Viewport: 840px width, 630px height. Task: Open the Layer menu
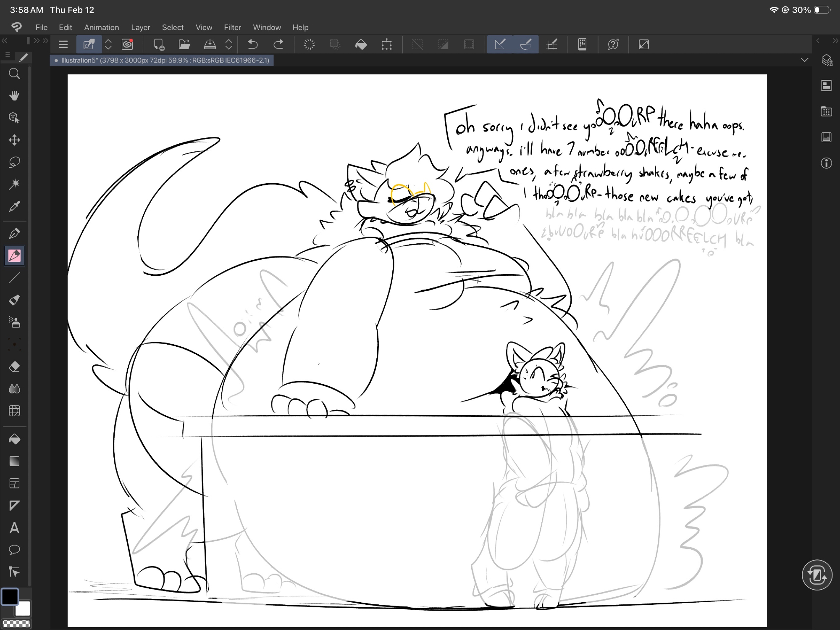(140, 27)
